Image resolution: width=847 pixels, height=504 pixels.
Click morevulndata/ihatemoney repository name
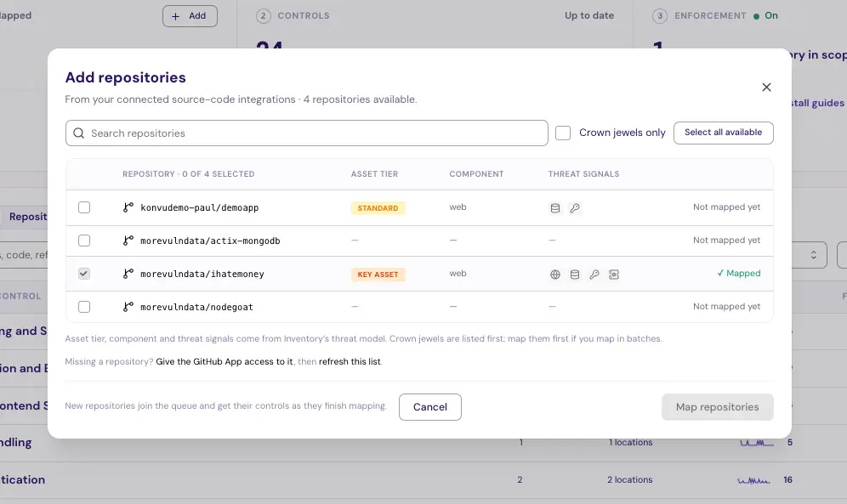pos(202,275)
